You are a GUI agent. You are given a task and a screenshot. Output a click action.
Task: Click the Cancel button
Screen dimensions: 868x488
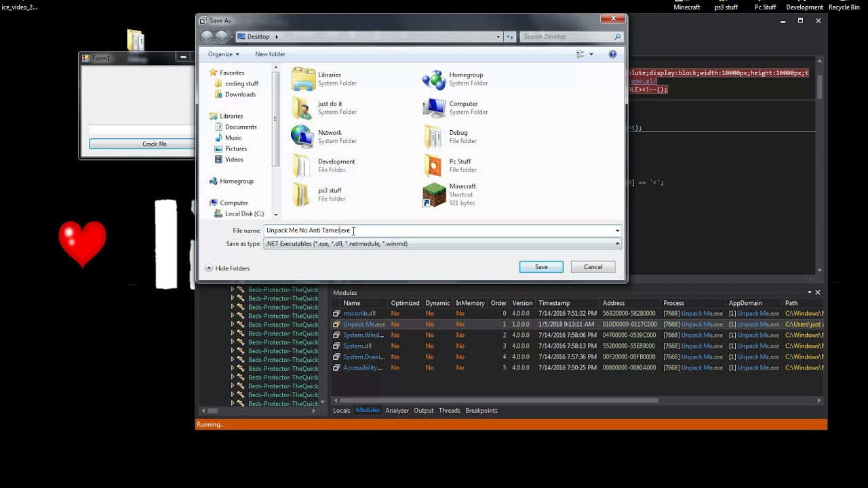point(593,267)
